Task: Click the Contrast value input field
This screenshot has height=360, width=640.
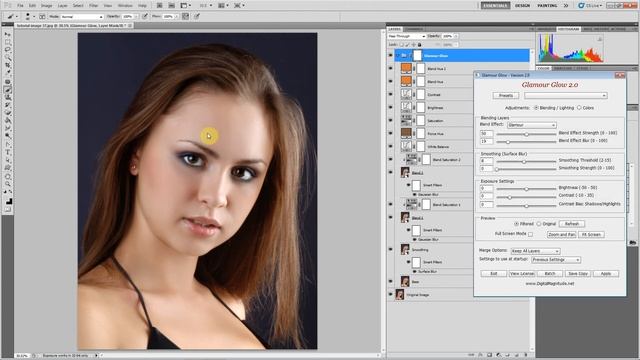Action: (487, 196)
